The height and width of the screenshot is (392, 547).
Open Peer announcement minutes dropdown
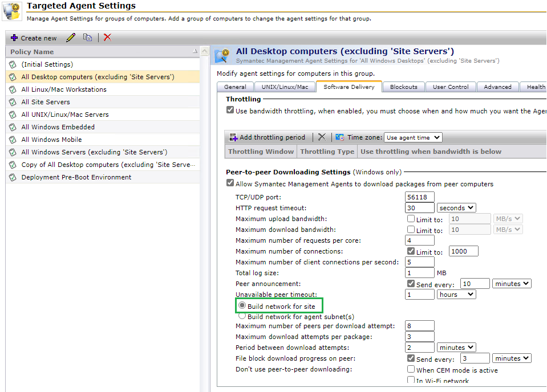(x=512, y=284)
